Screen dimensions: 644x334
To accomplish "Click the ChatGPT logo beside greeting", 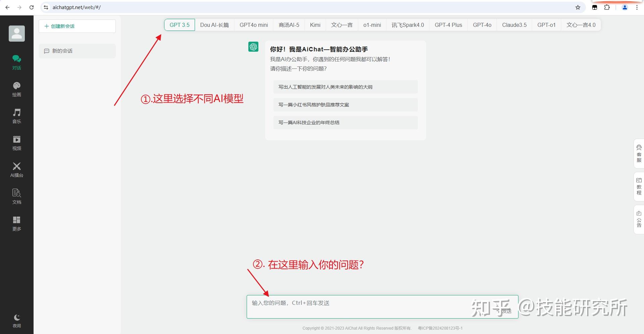I will point(253,47).
